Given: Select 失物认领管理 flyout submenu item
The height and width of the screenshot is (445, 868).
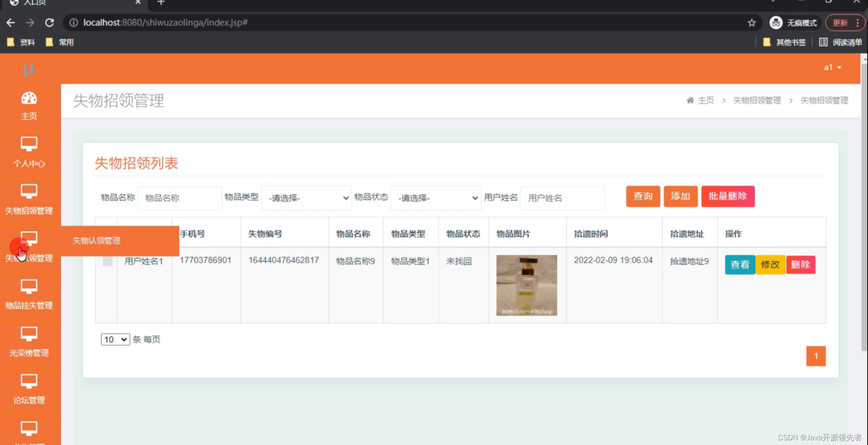Looking at the screenshot, I should click(97, 240).
